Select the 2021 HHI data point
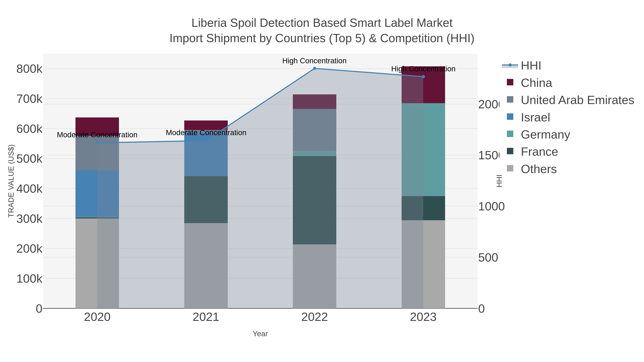The image size is (644, 362). tap(206, 141)
